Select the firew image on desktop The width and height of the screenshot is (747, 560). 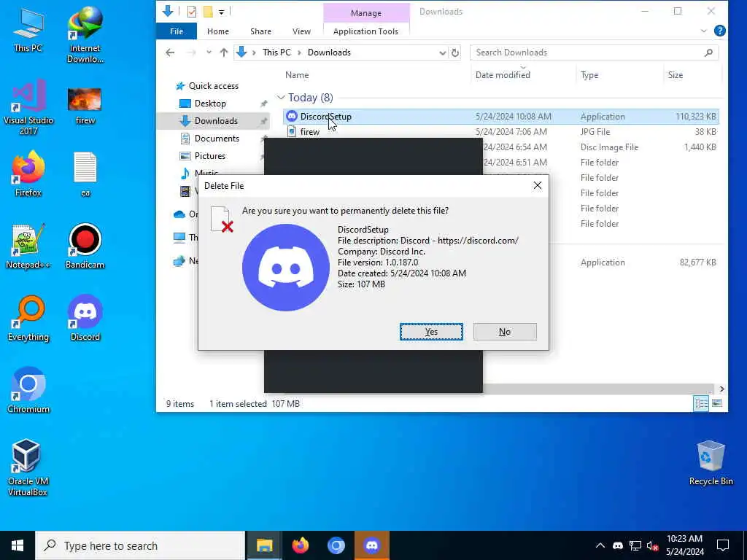click(85, 106)
